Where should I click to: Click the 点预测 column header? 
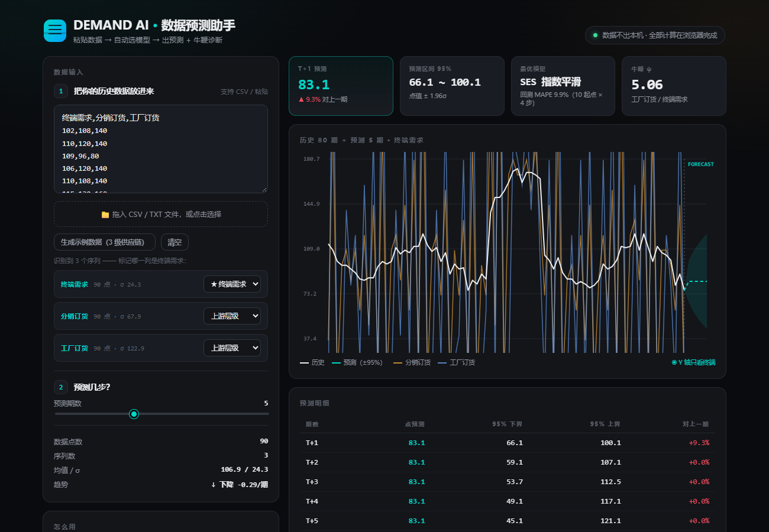point(415,424)
